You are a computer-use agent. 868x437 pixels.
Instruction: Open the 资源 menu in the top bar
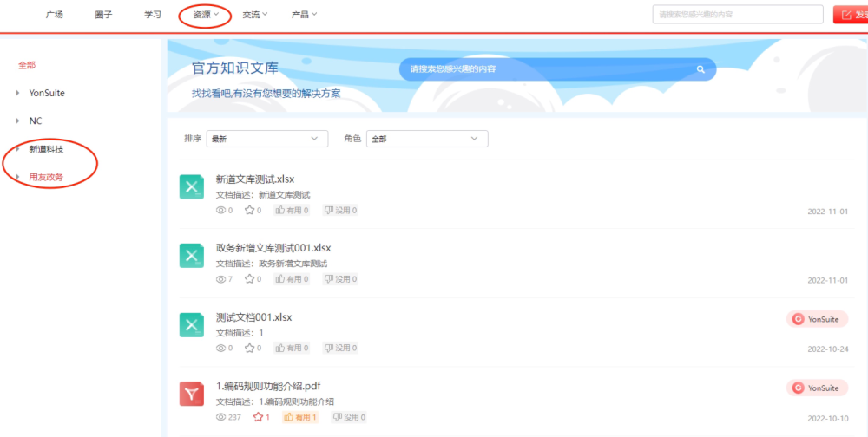pos(206,15)
